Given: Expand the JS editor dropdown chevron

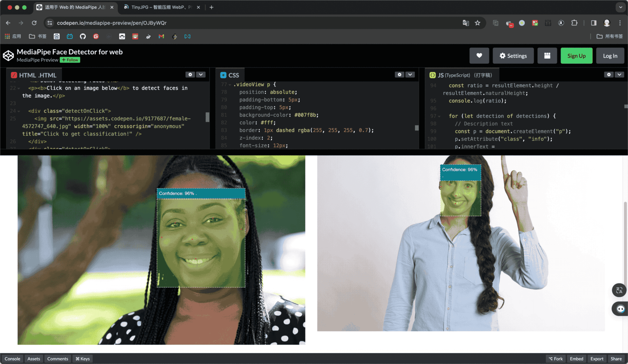Looking at the screenshot, I should pos(619,75).
